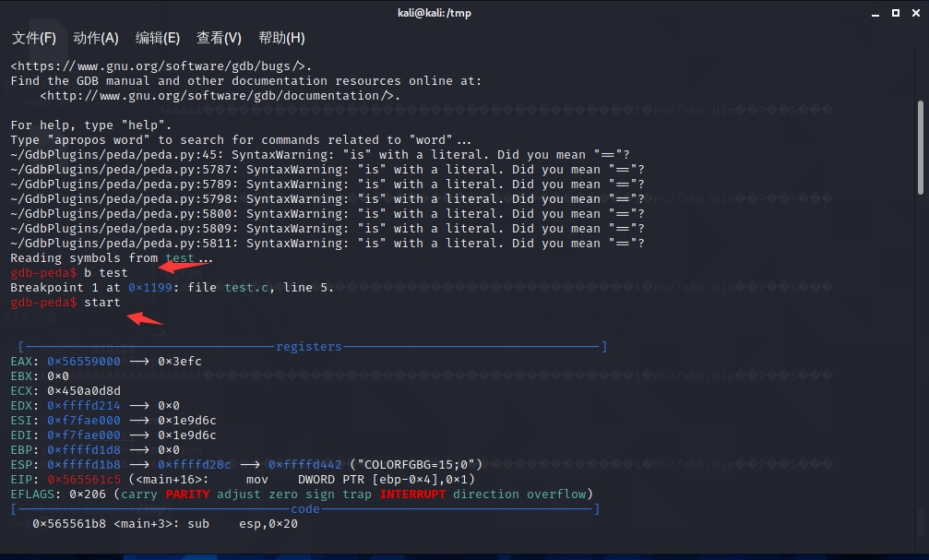Click EAX pointed value 0×3efc
Image resolution: width=929 pixels, height=560 pixels.
click(180, 362)
